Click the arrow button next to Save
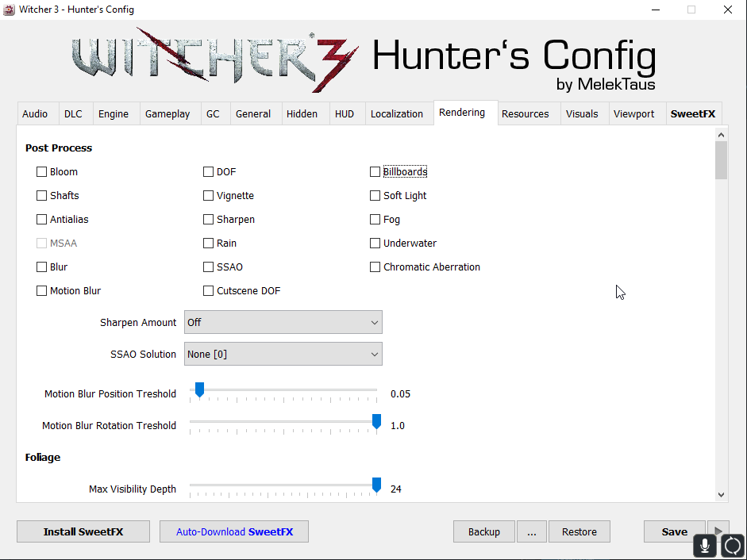This screenshot has width=747, height=560. point(718,531)
